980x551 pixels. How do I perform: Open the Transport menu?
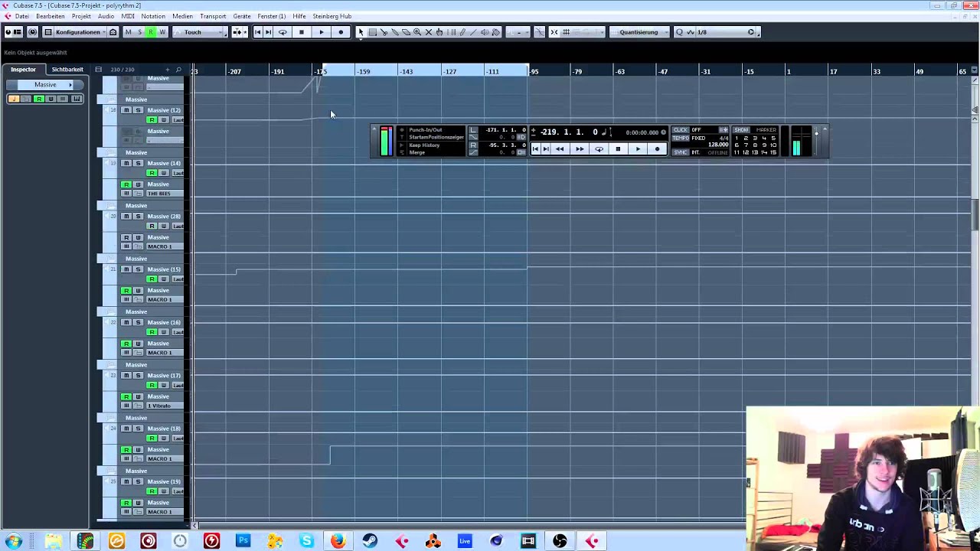213,16
